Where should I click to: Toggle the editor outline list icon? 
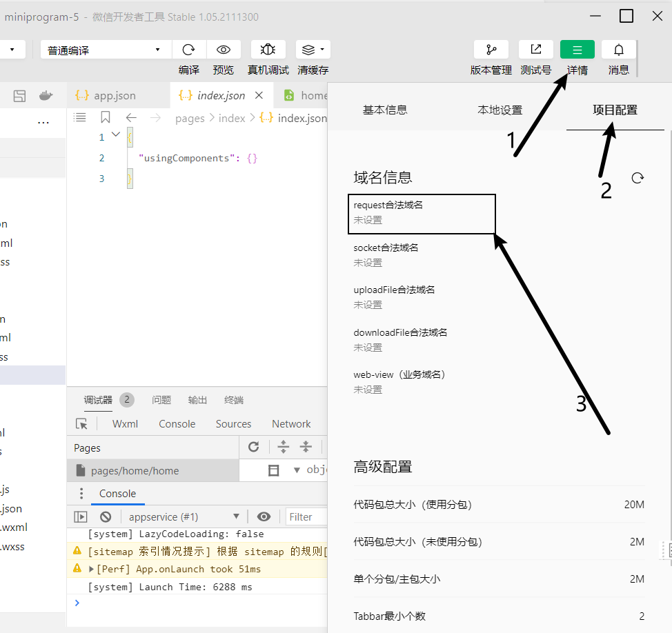(x=80, y=117)
